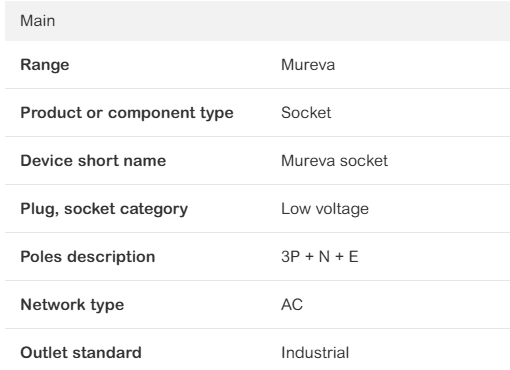Click the Socket value text
Viewport: 510px width, 370px height.
click(x=306, y=113)
